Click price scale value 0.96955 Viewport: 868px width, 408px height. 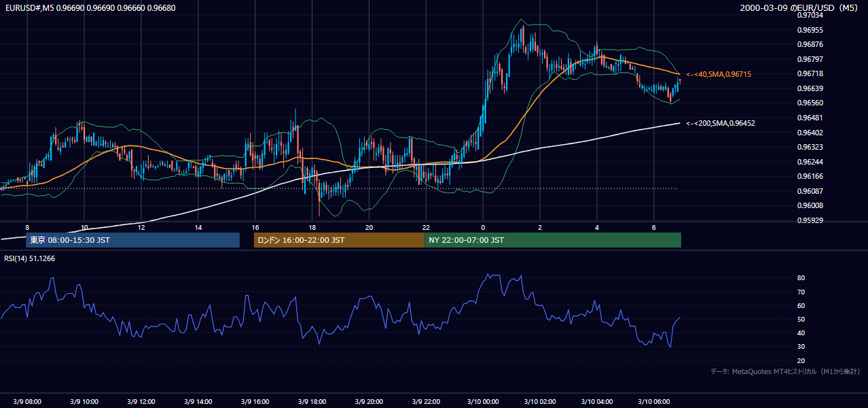point(810,30)
